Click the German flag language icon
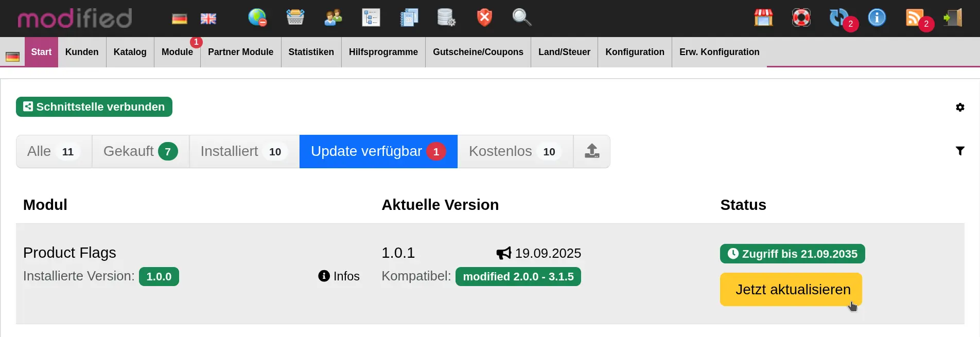The width and height of the screenshot is (980, 337). 179,19
